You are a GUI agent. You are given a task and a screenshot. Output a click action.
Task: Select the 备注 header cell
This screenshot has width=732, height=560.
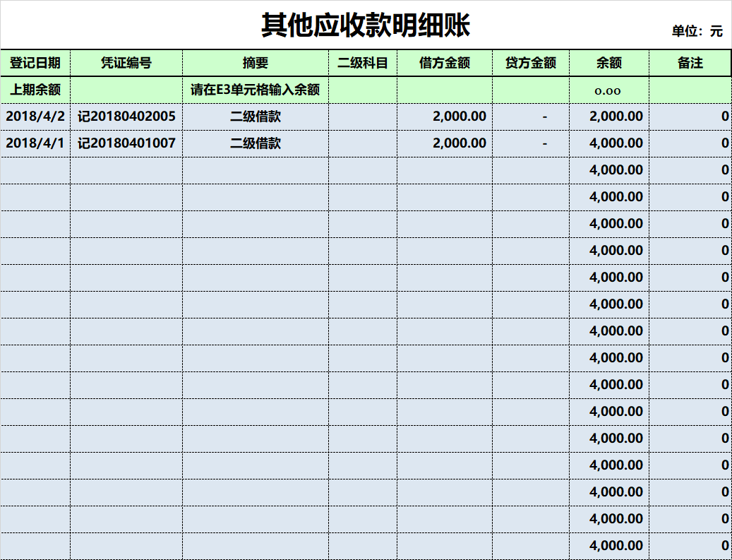point(690,63)
